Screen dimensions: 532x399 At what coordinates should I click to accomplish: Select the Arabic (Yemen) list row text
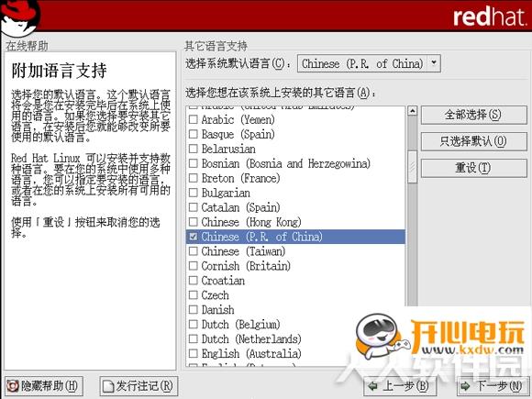[238, 119]
